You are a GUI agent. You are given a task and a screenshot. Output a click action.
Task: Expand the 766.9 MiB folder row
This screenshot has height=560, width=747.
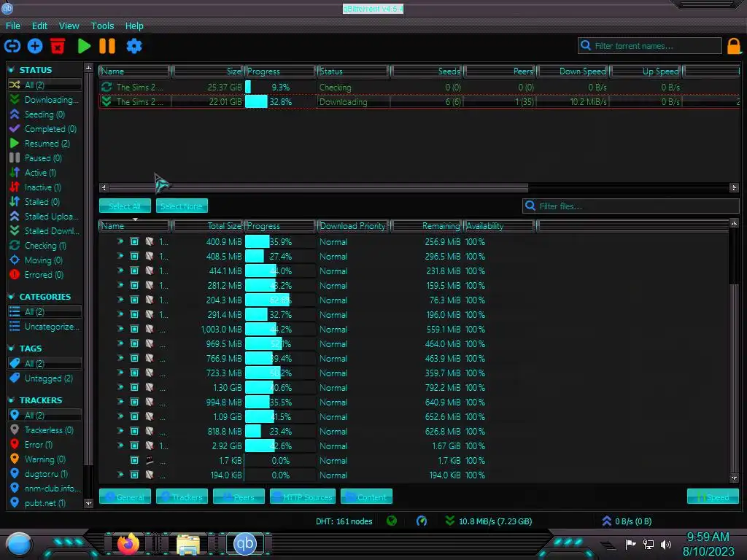coord(120,358)
